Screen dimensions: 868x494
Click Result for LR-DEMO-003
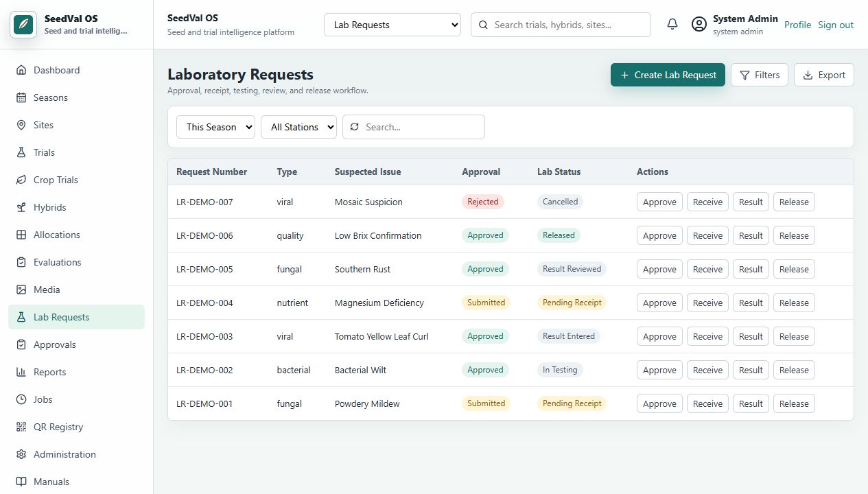click(x=751, y=336)
